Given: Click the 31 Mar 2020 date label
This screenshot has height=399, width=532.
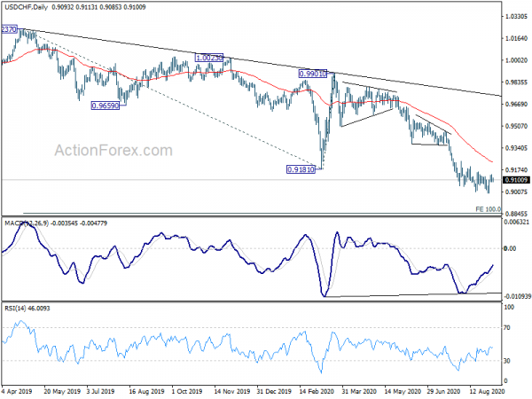Looking at the screenshot, I should (359, 392).
